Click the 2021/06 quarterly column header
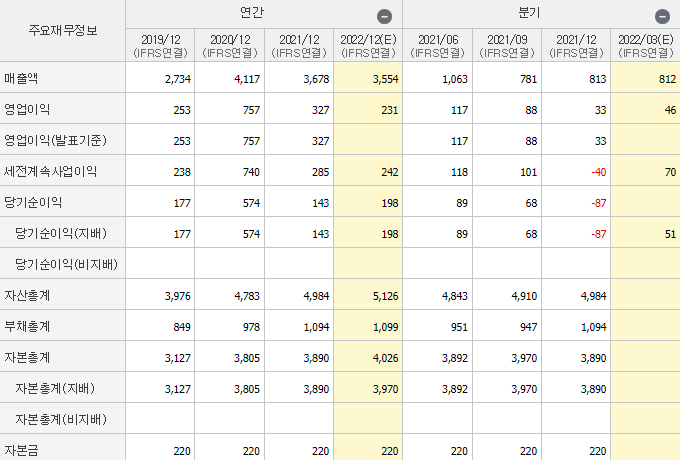The width and height of the screenshot is (686, 460). click(438, 46)
